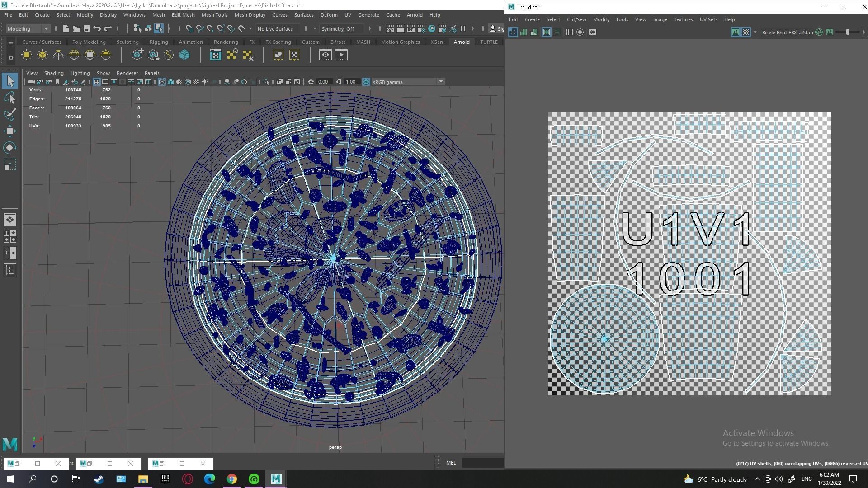This screenshot has width=868, height=488.
Task: Switch to the Poly Modeling shelf tab
Action: tap(89, 42)
